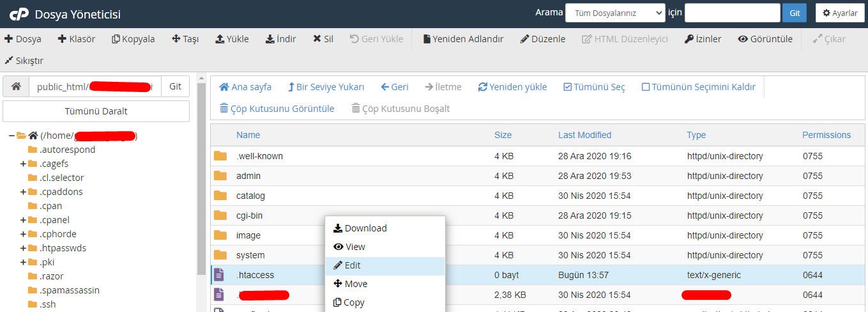Sort by Name column header
Screen dimensions: 868x312
[x=248, y=135]
